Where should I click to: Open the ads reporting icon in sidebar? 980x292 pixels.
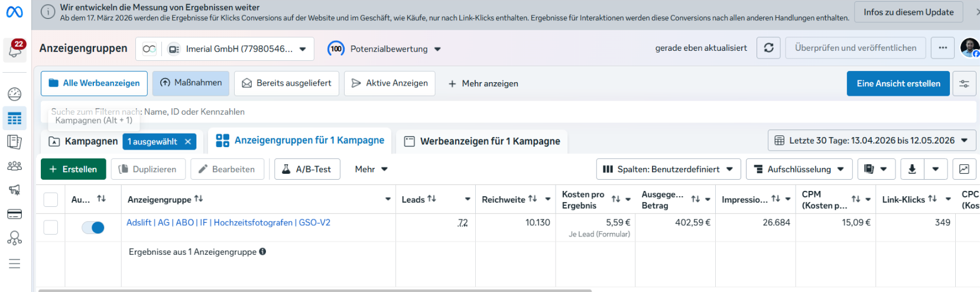tap(15, 142)
